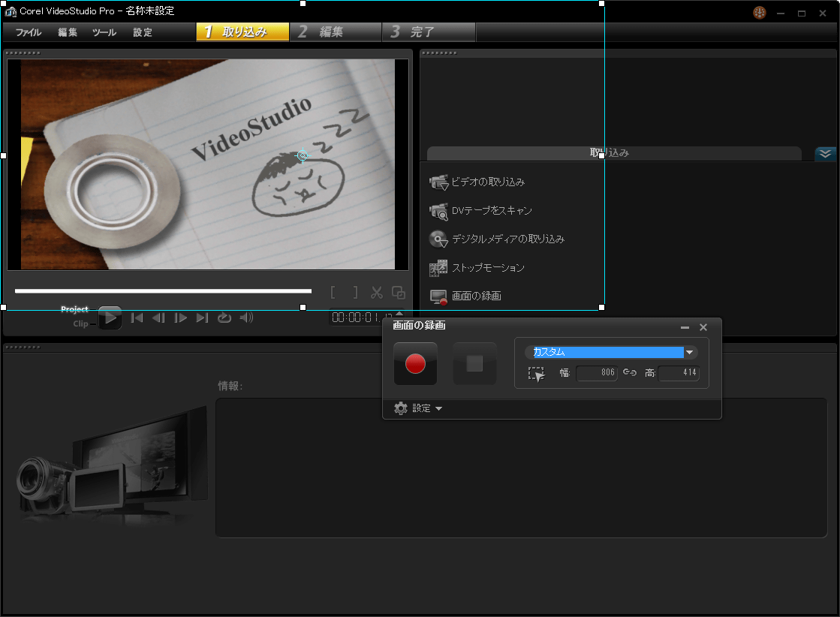Launch 画面の録画 from capture list
The image size is (840, 617).
pyautogui.click(x=476, y=296)
